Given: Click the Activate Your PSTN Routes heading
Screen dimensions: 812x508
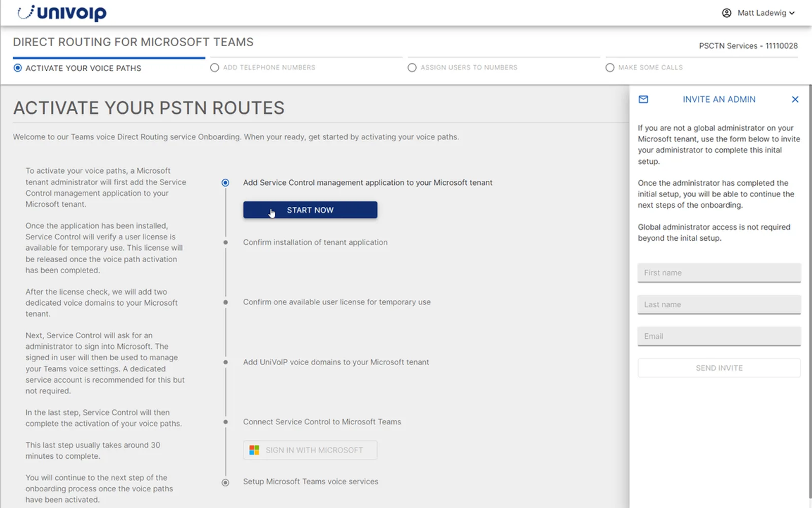Looking at the screenshot, I should tap(149, 108).
